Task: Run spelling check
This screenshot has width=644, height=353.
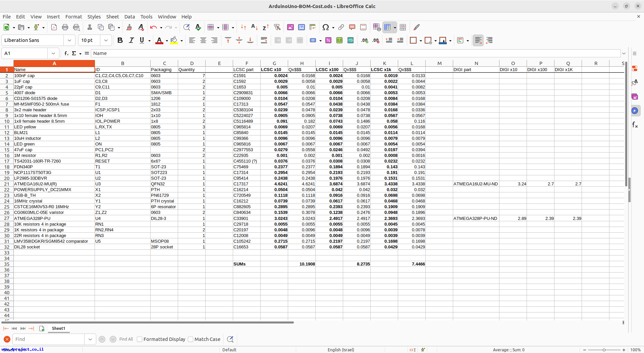Action: point(198,27)
